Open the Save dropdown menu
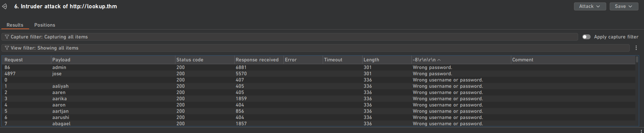Image resolution: width=644 pixels, height=133 pixels. tap(624, 6)
